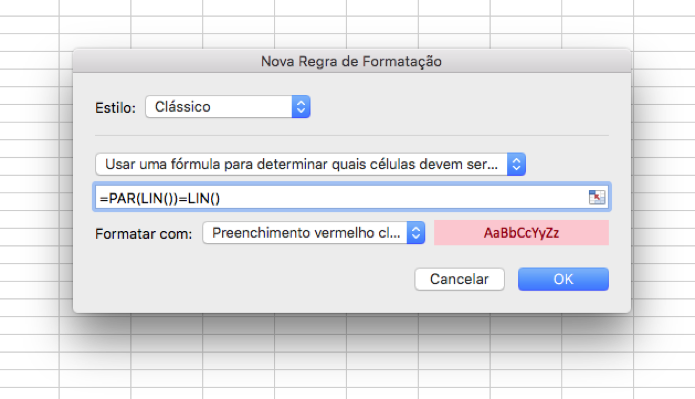Select the Clássico style combo box
This screenshot has height=399, width=695.
click(228, 107)
